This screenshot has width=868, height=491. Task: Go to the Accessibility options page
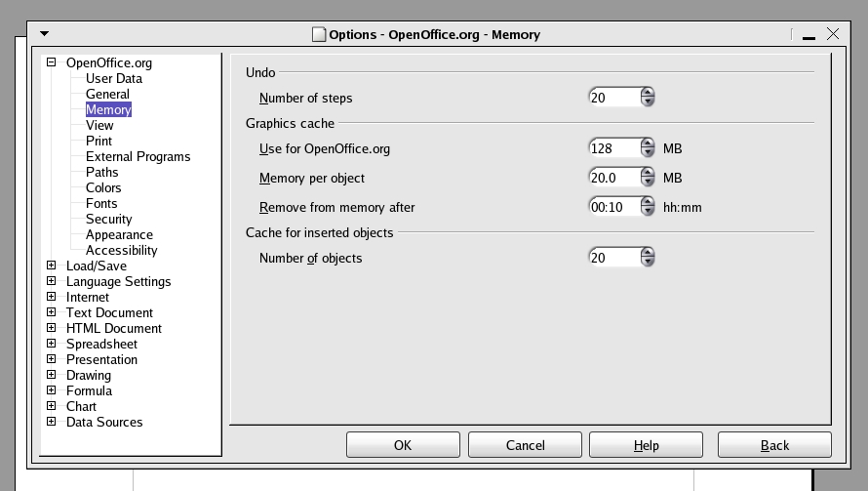(x=121, y=250)
